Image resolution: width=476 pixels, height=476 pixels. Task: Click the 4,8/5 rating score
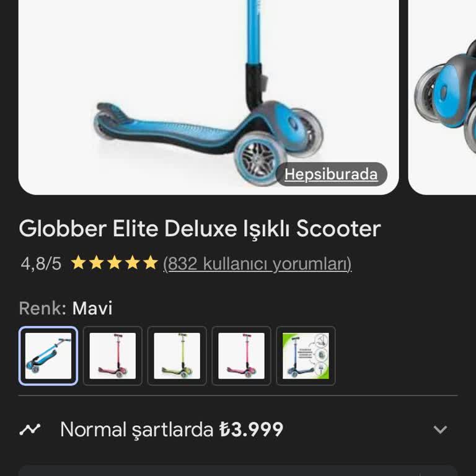click(41, 263)
